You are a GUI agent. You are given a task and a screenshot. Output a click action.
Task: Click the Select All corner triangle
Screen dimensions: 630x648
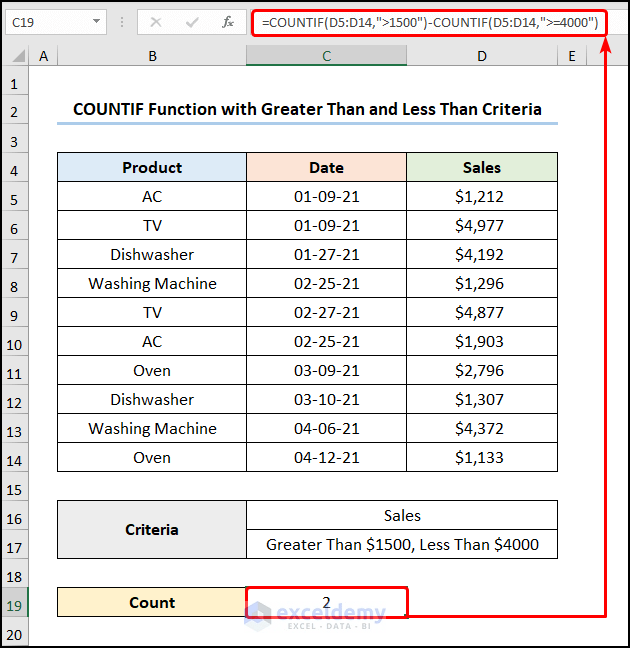pos(17,56)
